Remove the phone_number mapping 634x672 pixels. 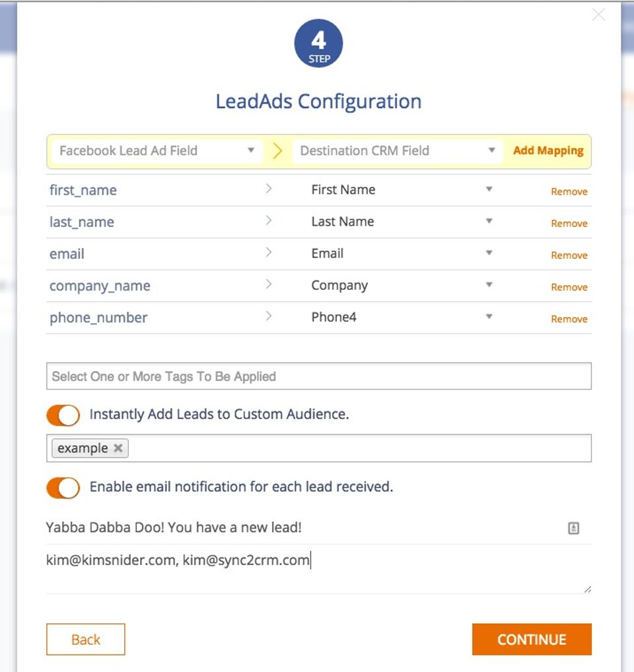569,319
